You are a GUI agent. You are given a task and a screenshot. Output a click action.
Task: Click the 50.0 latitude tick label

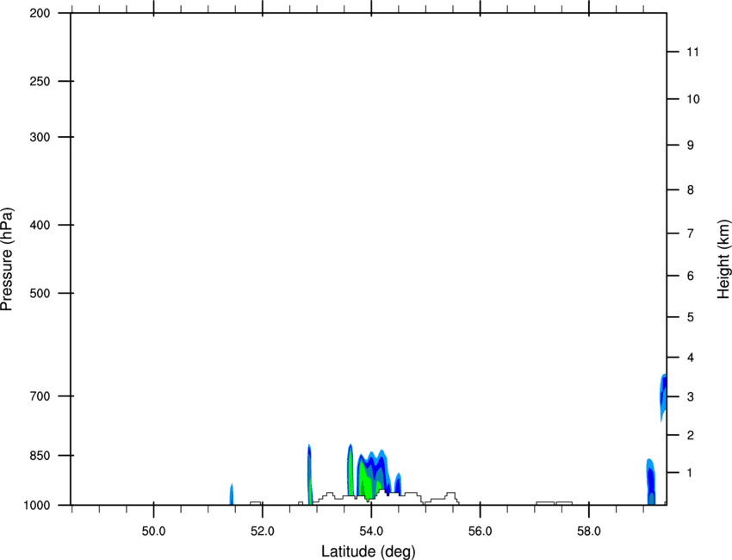(x=153, y=532)
